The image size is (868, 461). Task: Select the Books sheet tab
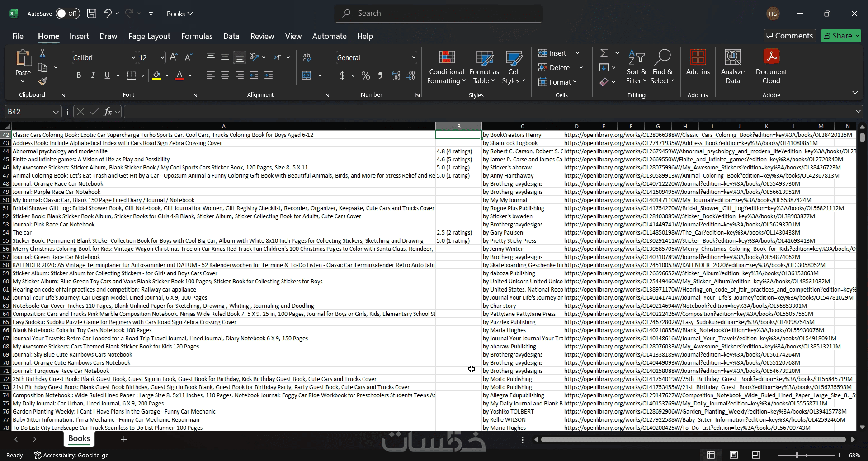click(80, 439)
